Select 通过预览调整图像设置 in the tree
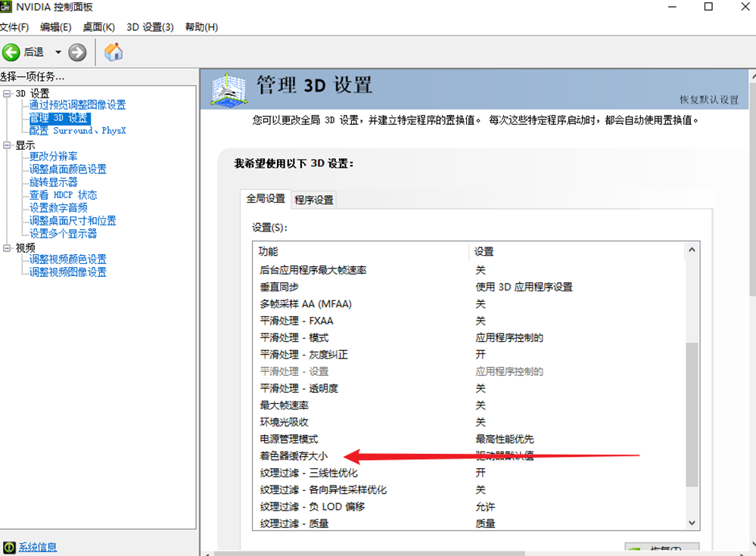This screenshot has height=556, width=756. tap(77, 105)
